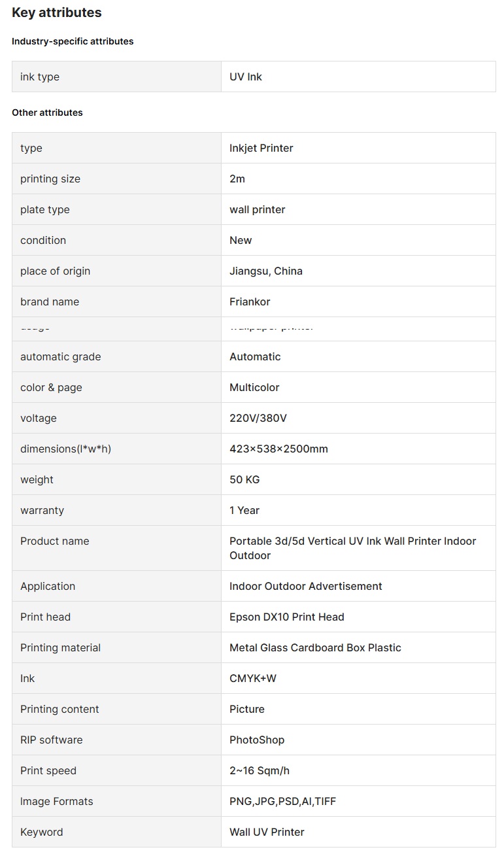Click the 220V/380V voltage value

pos(258,418)
